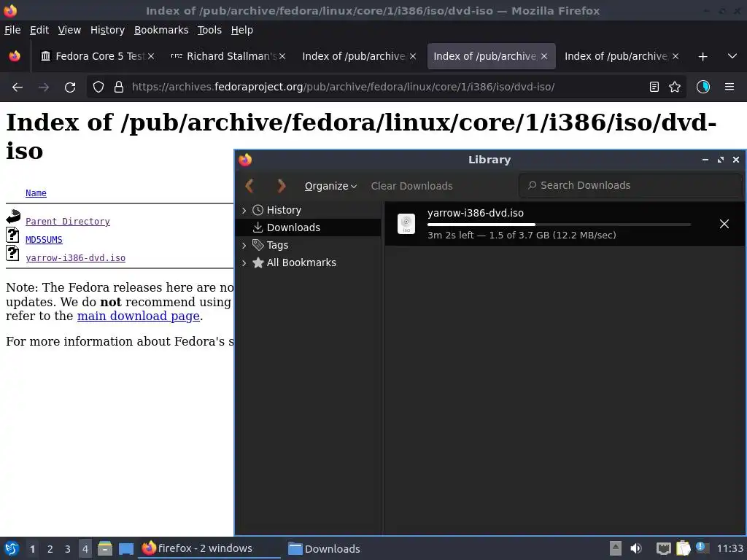
Task: Open a new tab with plus button
Action: 703,57
